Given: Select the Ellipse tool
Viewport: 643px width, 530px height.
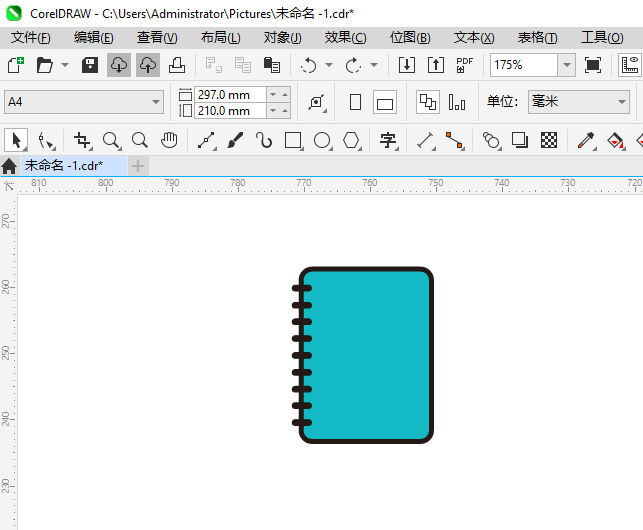Looking at the screenshot, I should tap(322, 140).
